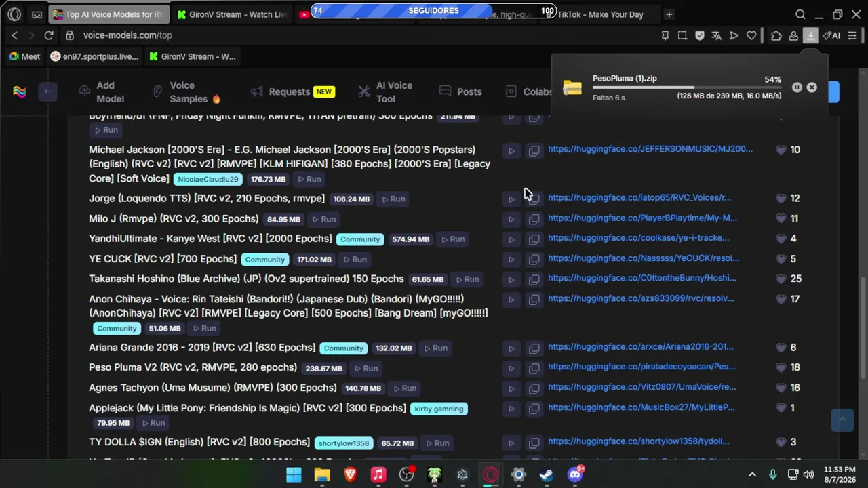Viewport: 868px width, 488px height.
Task: Pause the PesoPluma (1).zip download
Action: pos(797,87)
